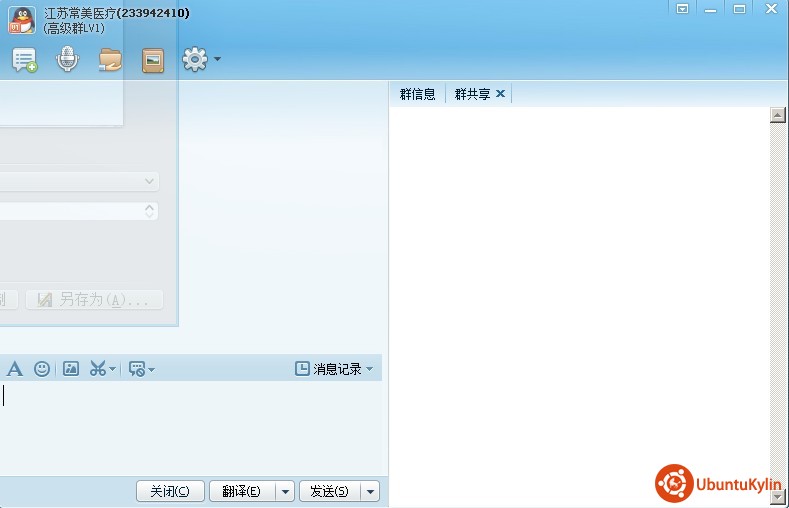The height and width of the screenshot is (508, 789).
Task: Switch to the 群信息 tab
Action: [x=417, y=94]
